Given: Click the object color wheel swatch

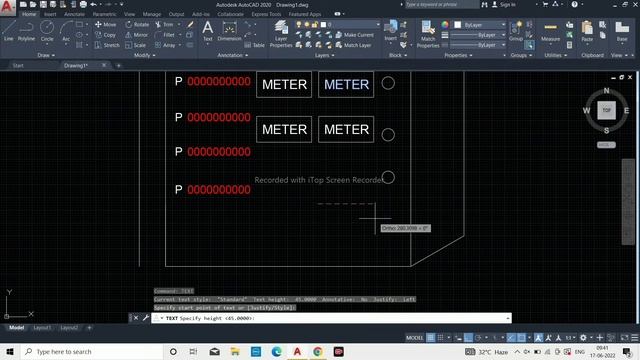Looking at the screenshot, I should coord(445,24).
